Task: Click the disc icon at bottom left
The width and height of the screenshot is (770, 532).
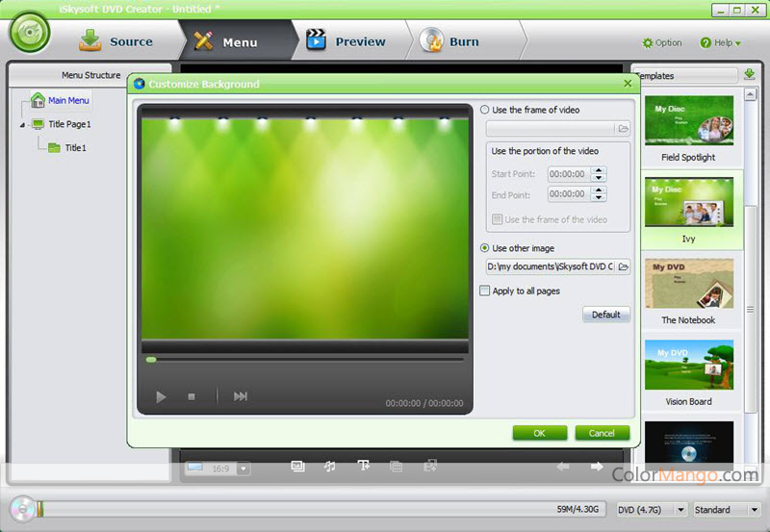Action: pyautogui.click(x=22, y=509)
